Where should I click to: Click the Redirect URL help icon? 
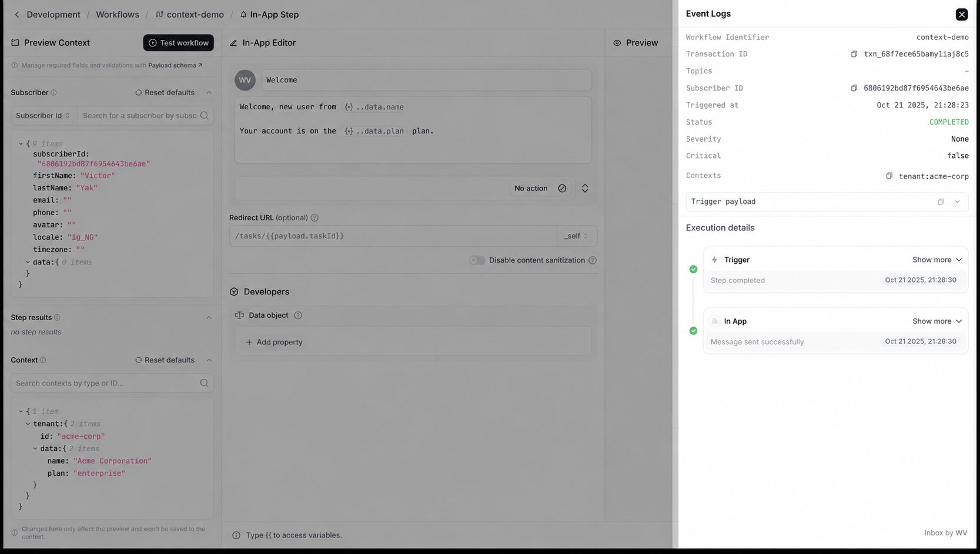point(315,218)
